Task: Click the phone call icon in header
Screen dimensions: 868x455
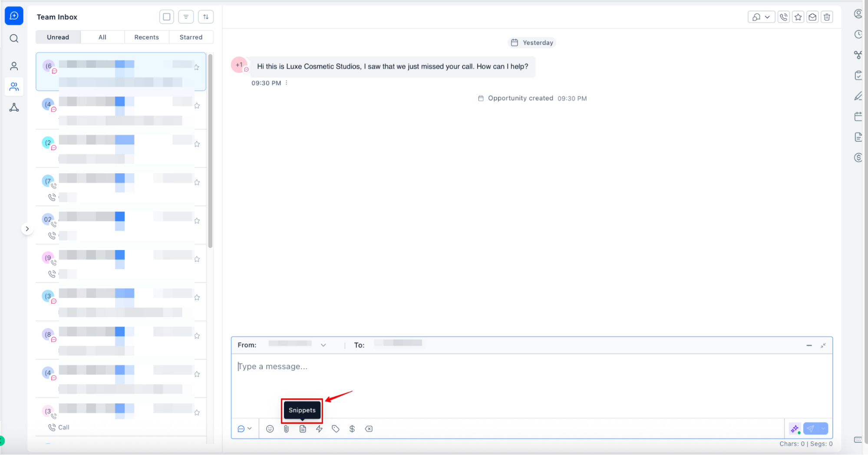Action: (783, 17)
